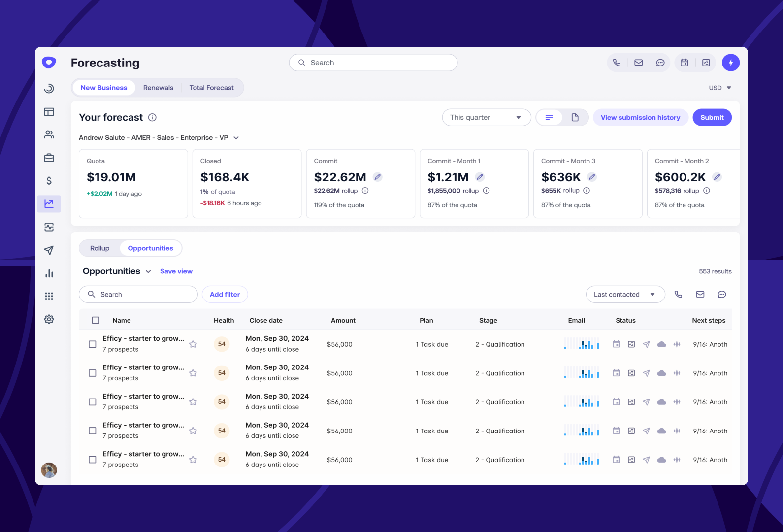The height and width of the screenshot is (532, 783).
Task: Switch to the document view toggle
Action: pyautogui.click(x=575, y=117)
